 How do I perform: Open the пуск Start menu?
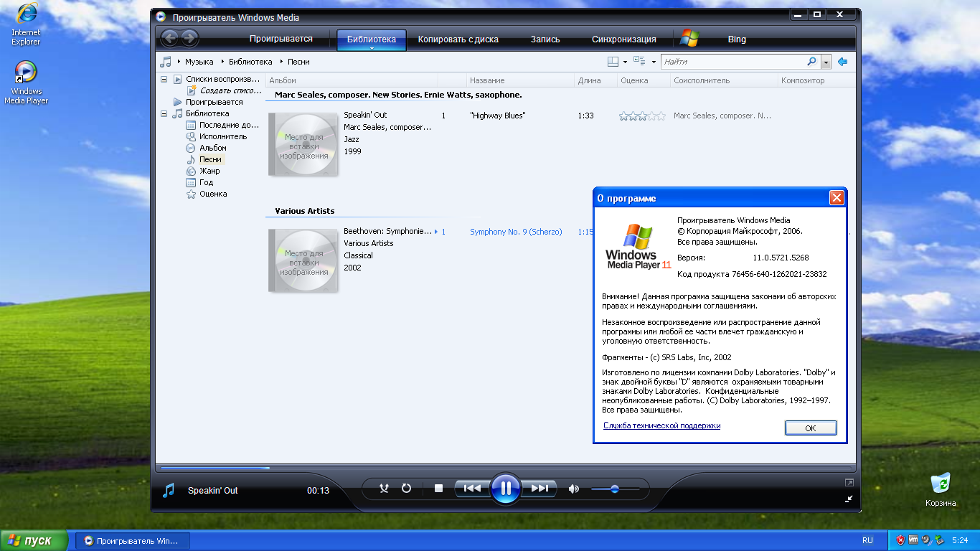(x=34, y=541)
